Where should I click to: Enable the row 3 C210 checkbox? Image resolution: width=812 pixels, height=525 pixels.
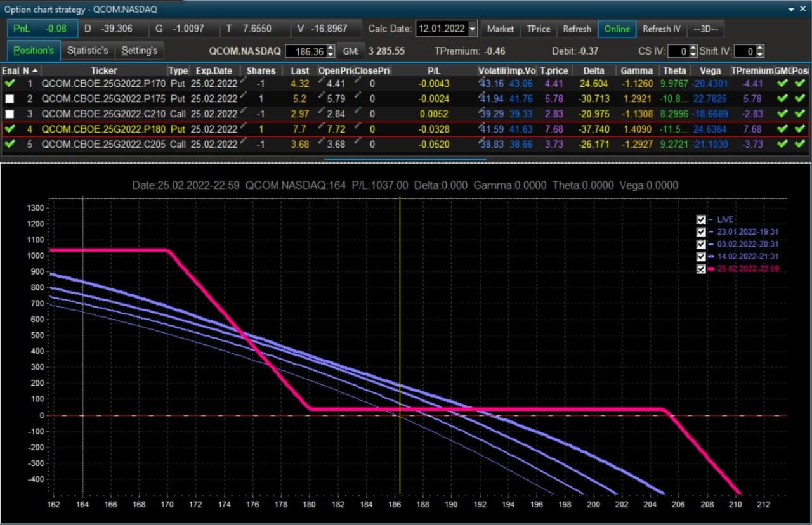[x=10, y=114]
